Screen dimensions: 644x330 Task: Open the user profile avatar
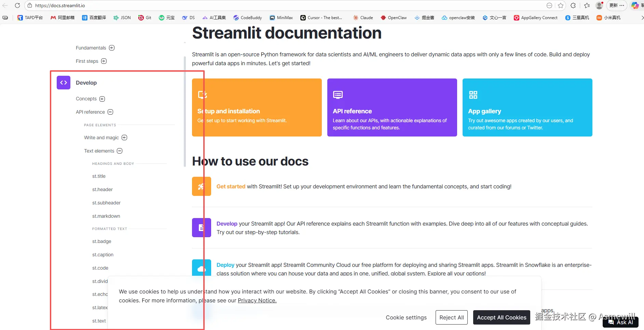coord(599,5)
